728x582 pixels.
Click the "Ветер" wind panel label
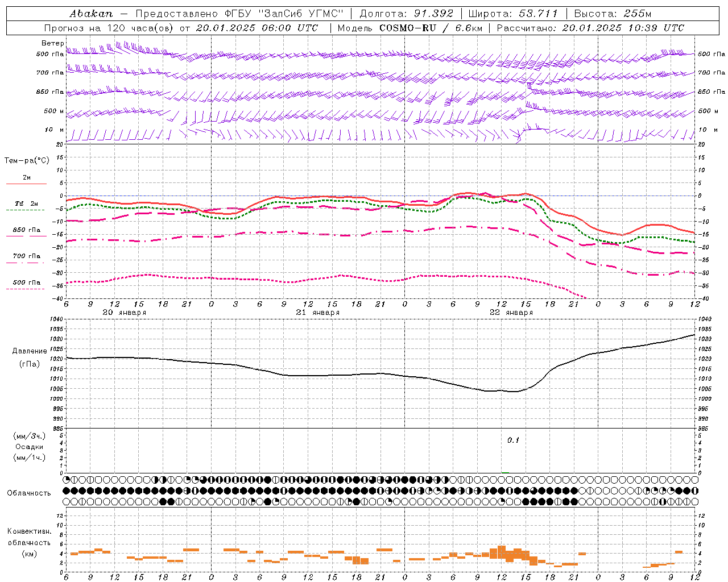coord(52,43)
